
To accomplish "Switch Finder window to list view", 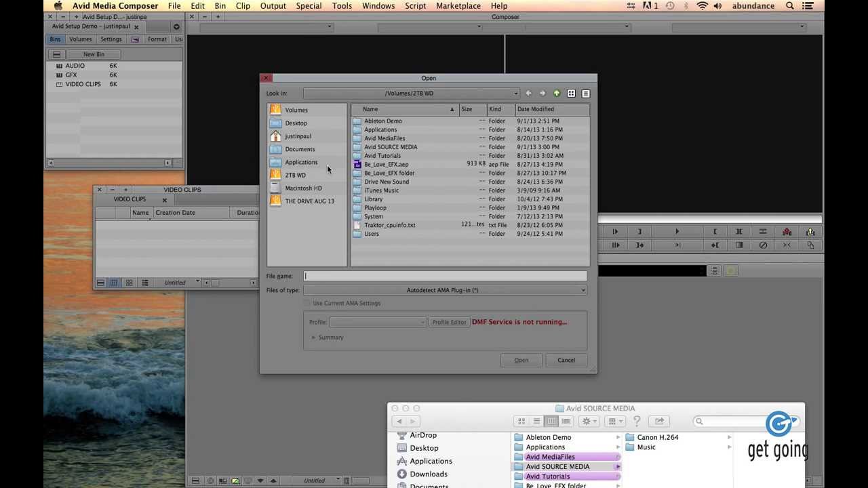I will (536, 422).
